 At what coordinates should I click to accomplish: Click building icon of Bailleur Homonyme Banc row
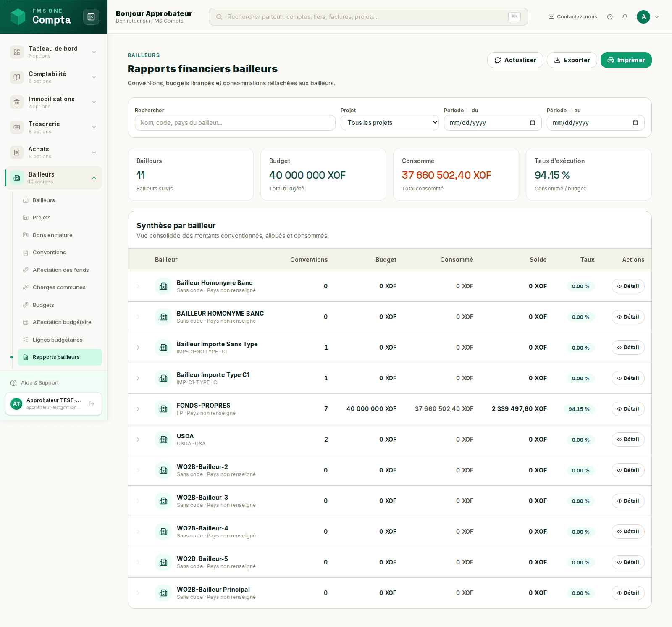(163, 286)
